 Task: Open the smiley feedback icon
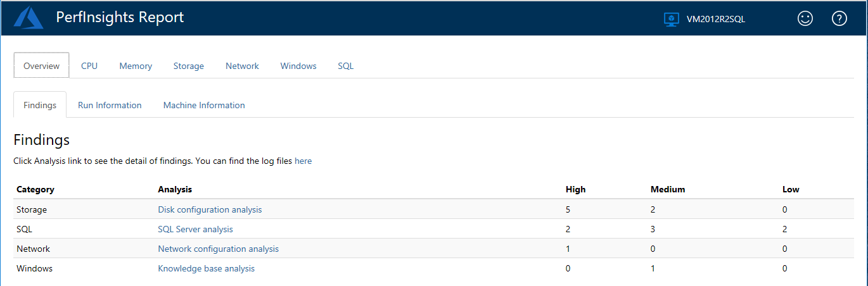coord(805,19)
